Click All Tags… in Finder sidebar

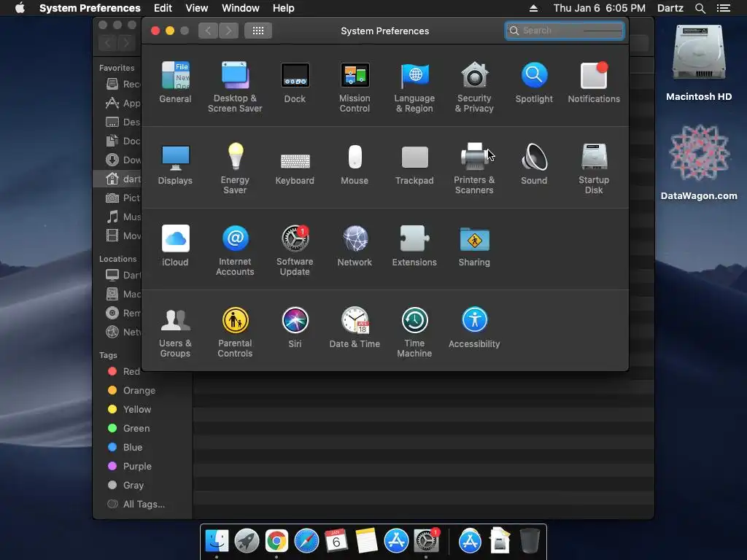(x=136, y=505)
